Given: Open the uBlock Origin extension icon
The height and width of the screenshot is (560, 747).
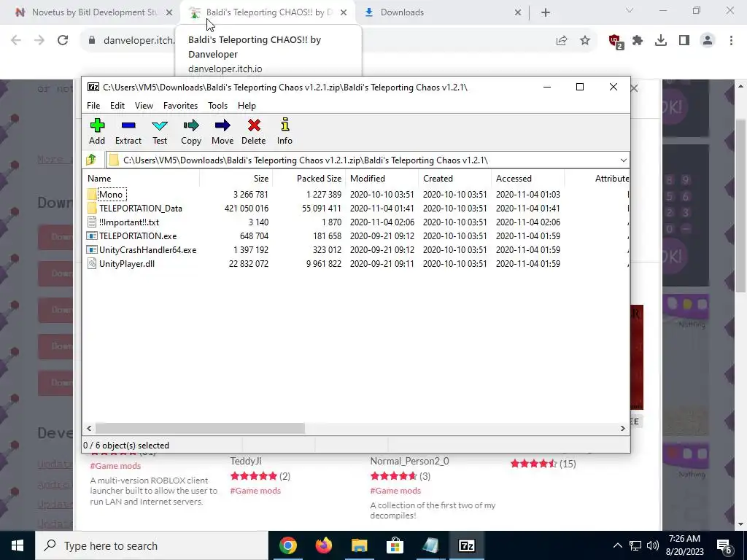Looking at the screenshot, I should tap(616, 41).
